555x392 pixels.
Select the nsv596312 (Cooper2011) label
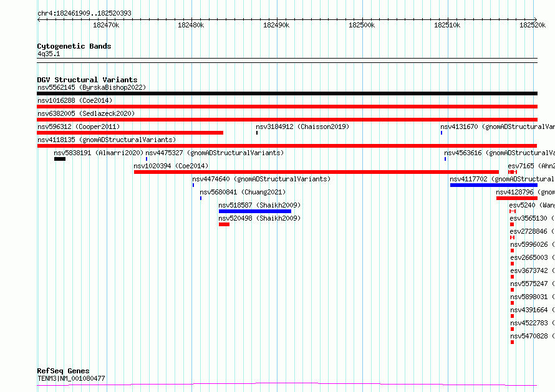(x=79, y=127)
